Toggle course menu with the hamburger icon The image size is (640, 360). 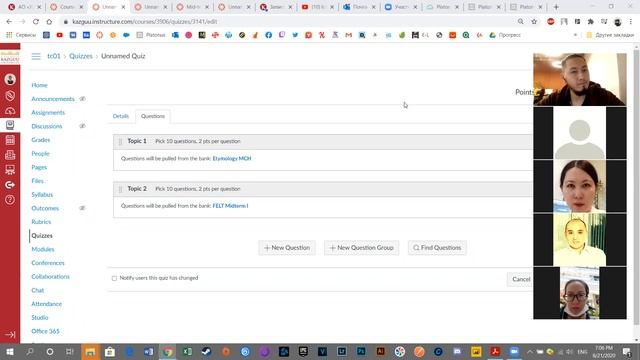tap(36, 56)
